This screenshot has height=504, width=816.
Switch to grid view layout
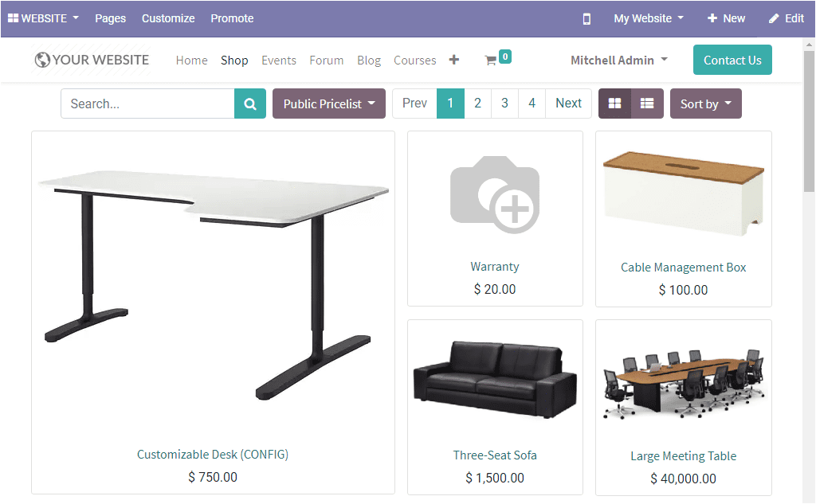pyautogui.click(x=614, y=104)
